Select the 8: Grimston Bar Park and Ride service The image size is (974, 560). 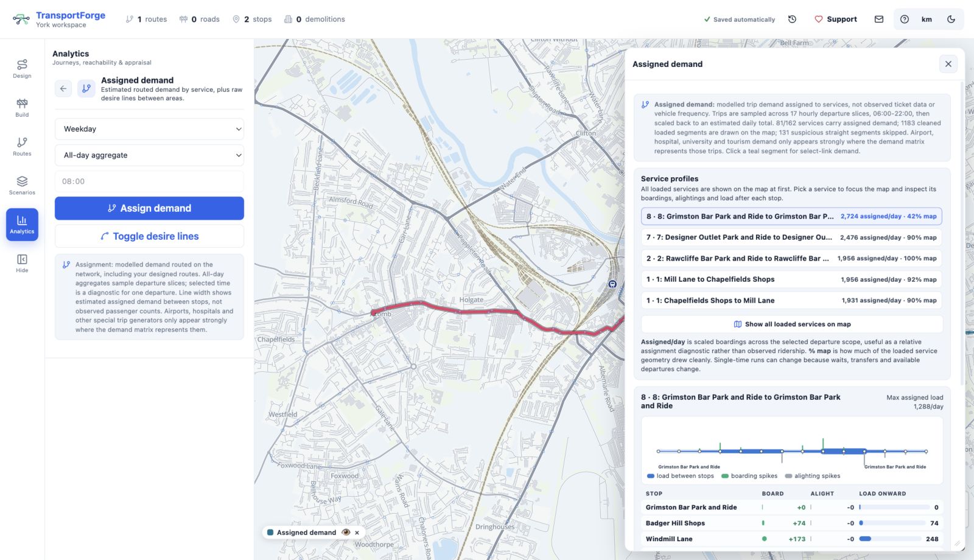click(x=791, y=216)
